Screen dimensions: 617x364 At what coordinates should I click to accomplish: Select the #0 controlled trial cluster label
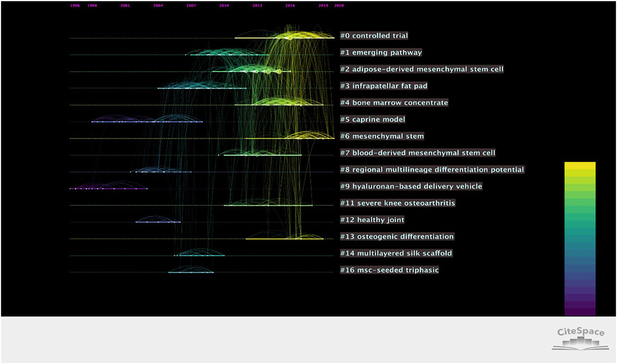pyautogui.click(x=374, y=36)
